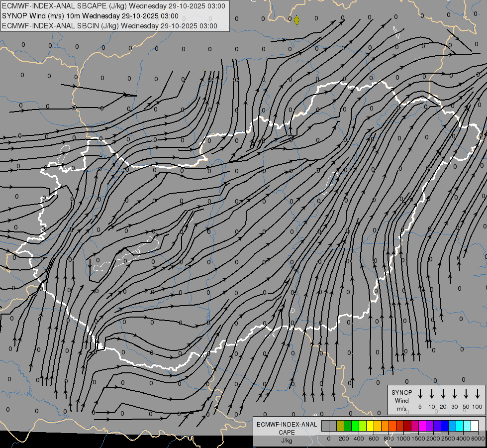Click the leftmost gray CAPE swatch
487x448 pixels.
click(325, 426)
